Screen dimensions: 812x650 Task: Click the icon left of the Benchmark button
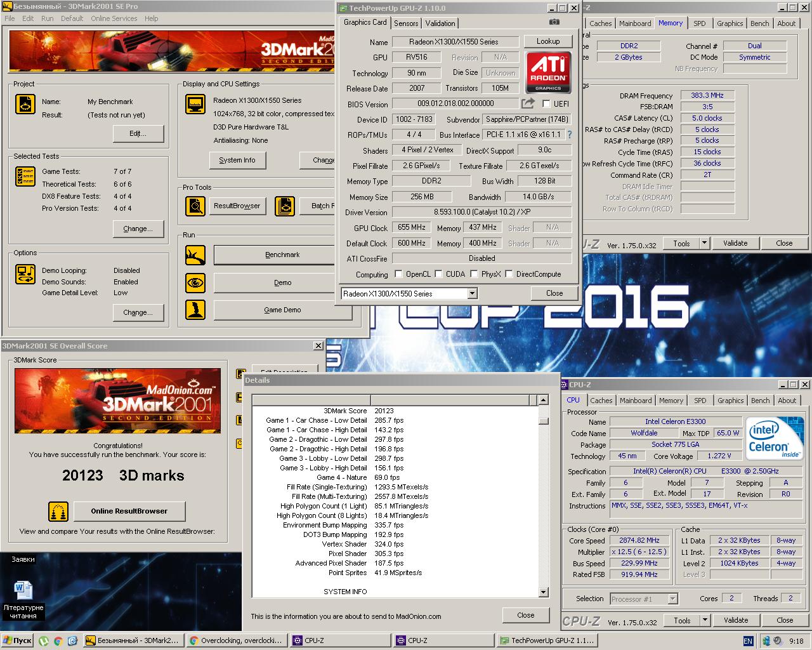click(x=195, y=255)
